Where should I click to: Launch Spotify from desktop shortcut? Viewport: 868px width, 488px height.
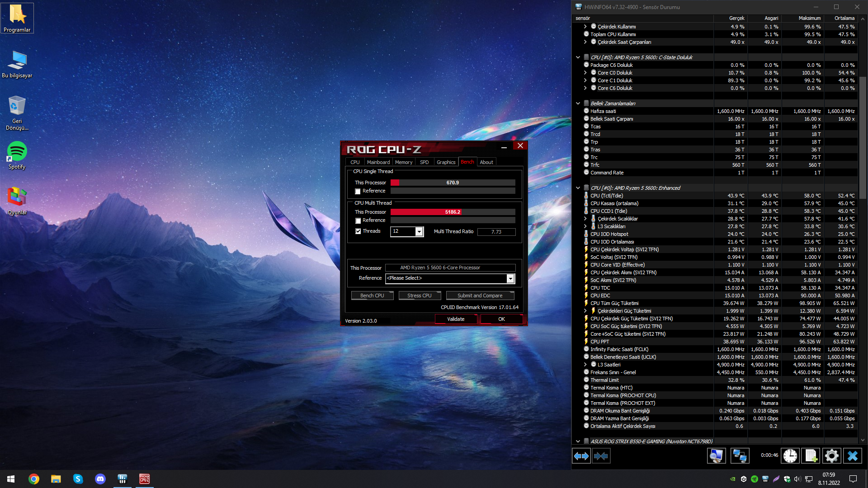17,155
